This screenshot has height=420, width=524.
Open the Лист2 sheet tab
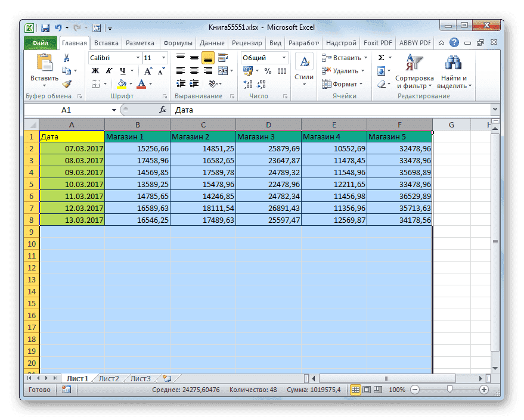109,378
